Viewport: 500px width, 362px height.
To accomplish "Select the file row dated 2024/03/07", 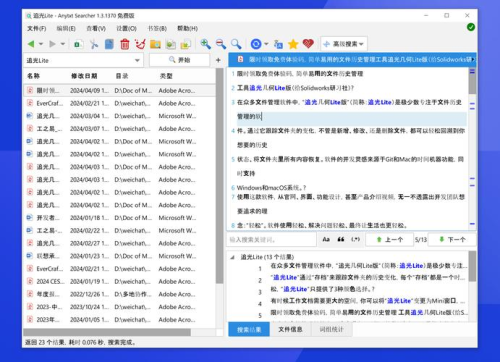I will pos(119,129).
